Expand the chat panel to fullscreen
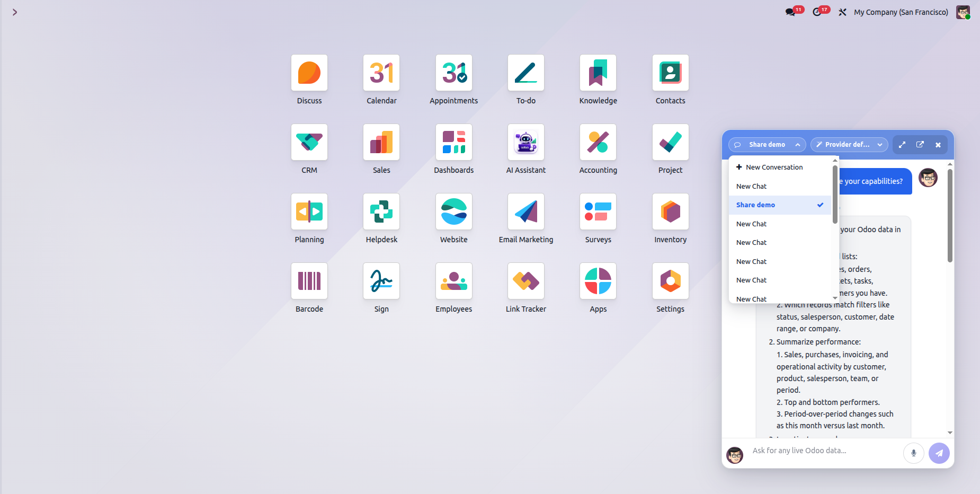The image size is (980, 494). [x=902, y=145]
